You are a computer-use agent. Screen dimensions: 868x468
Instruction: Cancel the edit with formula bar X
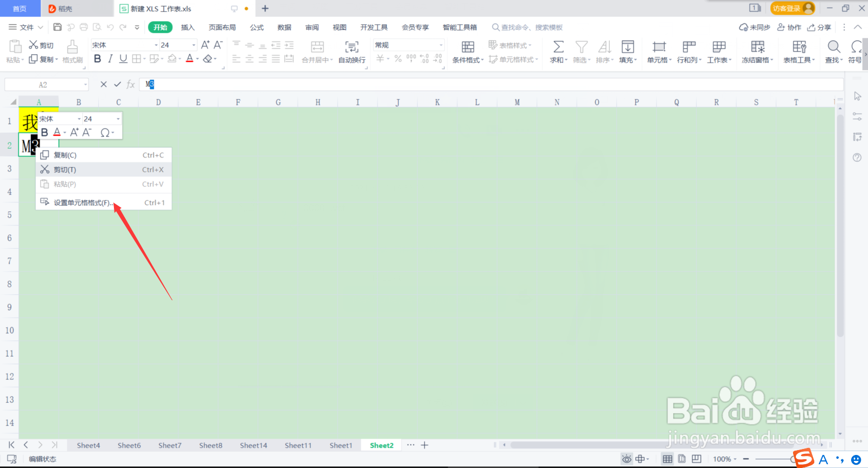[x=104, y=84]
